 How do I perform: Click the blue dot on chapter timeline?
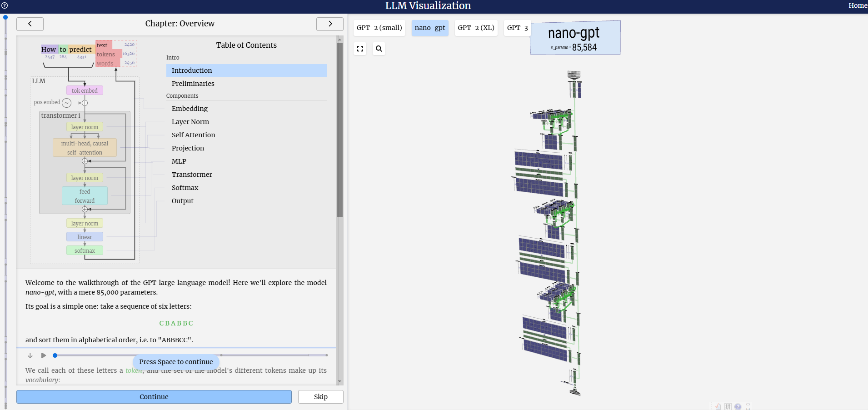pos(5,17)
